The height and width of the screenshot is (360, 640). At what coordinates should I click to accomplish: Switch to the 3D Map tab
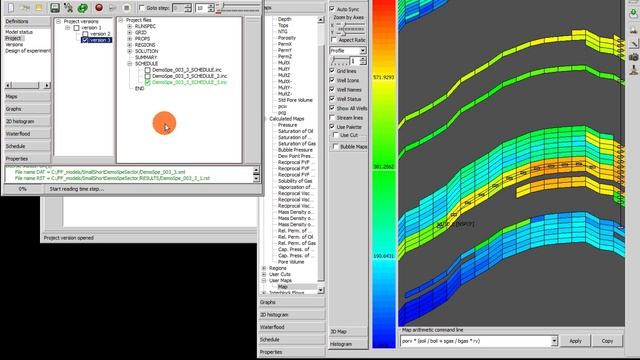pos(348,332)
